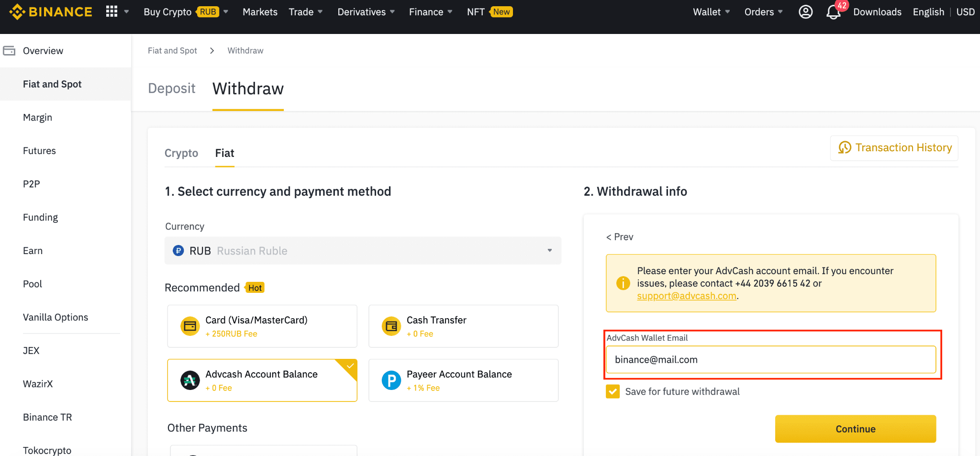Screen dimensions: 980x456
Task: Open the user account profile icon
Action: tap(806, 12)
